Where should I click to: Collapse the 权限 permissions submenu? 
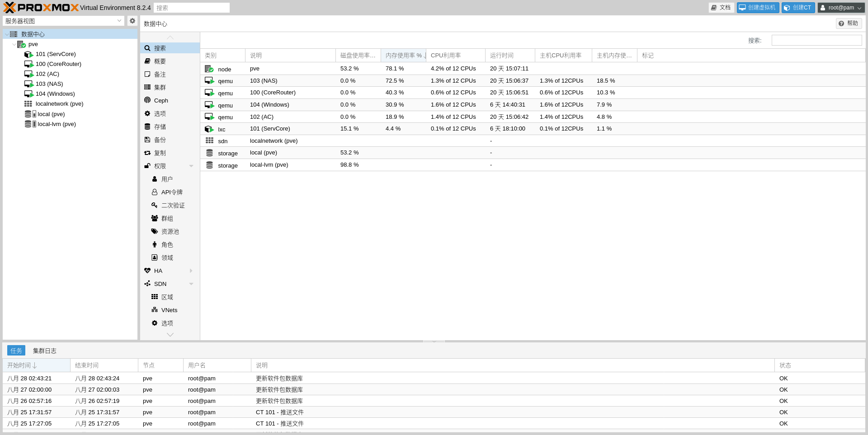191,166
